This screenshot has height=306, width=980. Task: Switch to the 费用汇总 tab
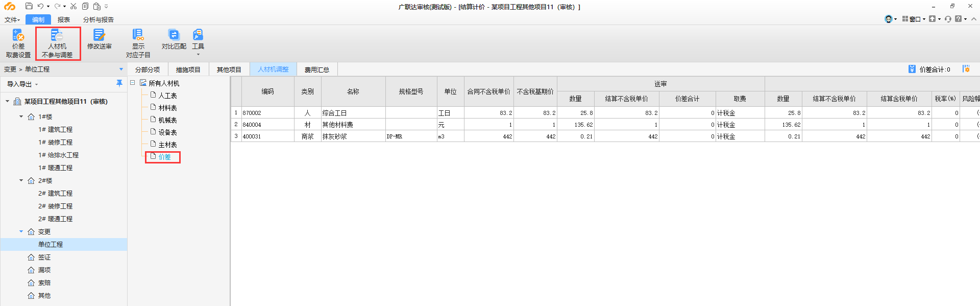pos(316,69)
